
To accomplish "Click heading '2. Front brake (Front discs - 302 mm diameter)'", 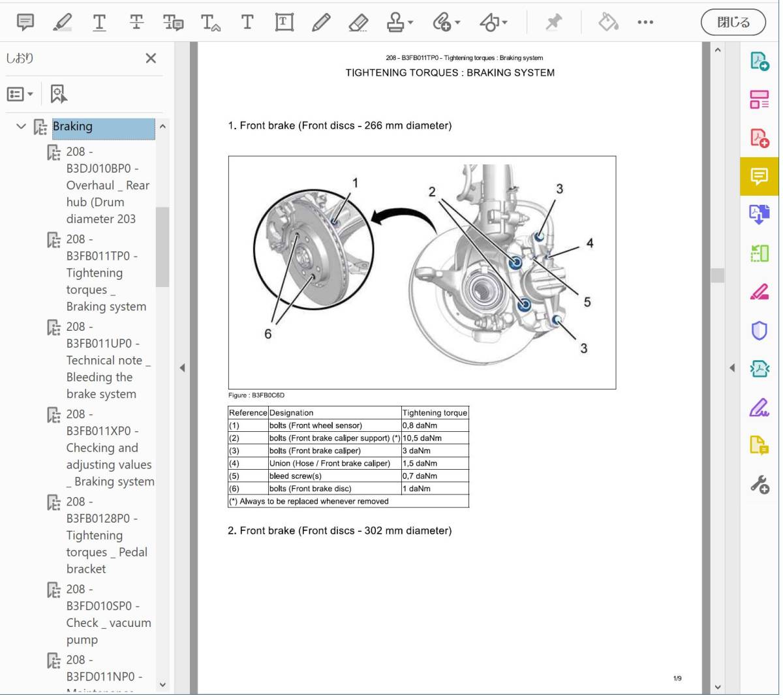I will click(339, 531).
